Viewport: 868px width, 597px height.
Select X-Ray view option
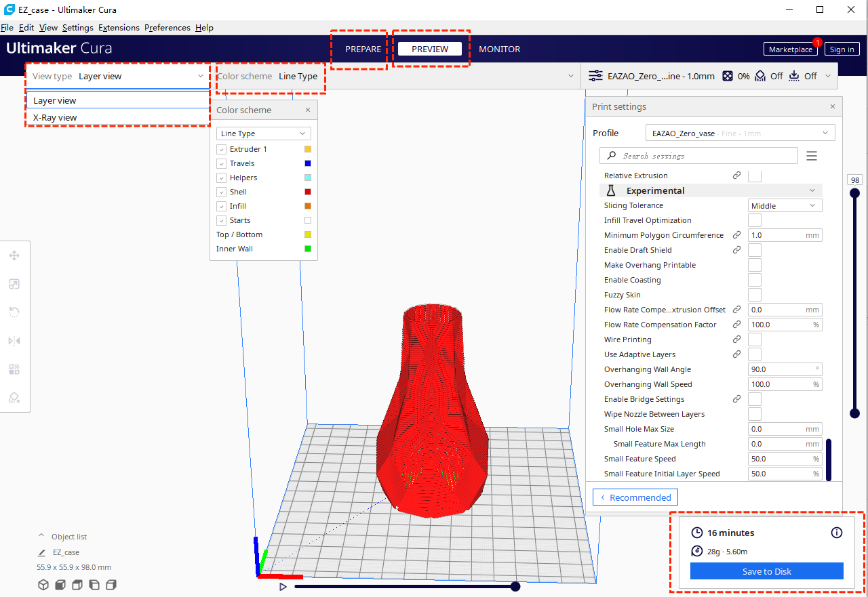pos(118,117)
